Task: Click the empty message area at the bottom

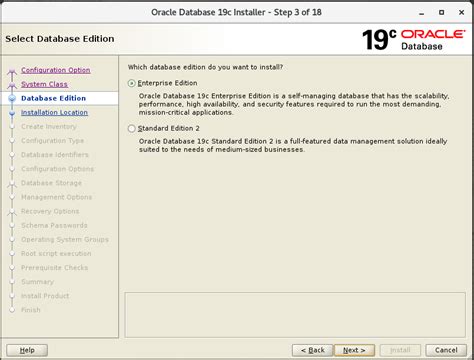Action: pyautogui.click(x=295, y=315)
